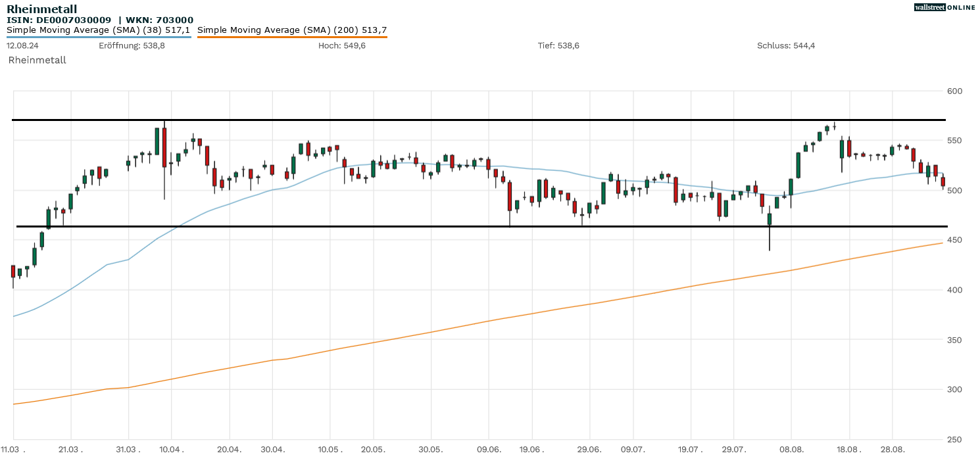Toggle the Simple Moving Average (38) legend
Viewport: 980px width, 453px height.
[x=98, y=30]
